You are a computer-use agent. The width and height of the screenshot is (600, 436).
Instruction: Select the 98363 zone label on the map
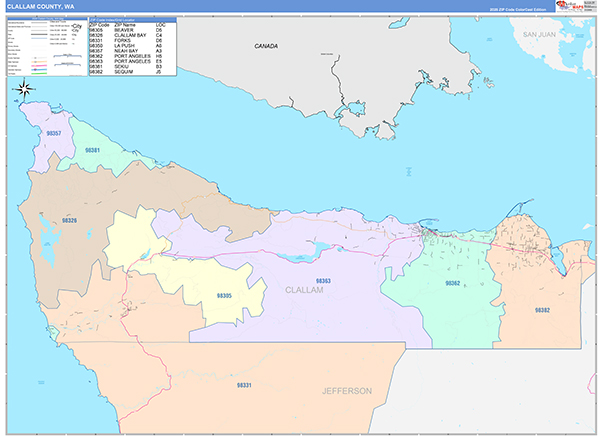[x=323, y=281]
